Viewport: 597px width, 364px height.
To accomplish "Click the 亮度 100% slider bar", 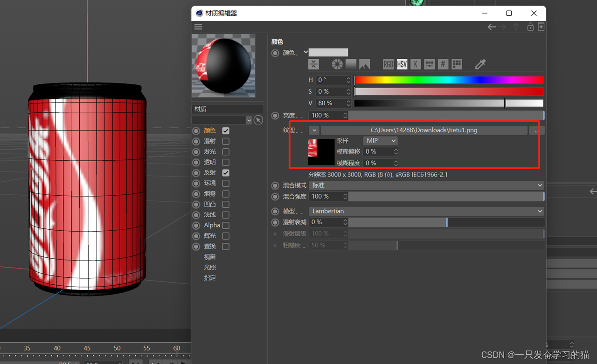I will (x=446, y=116).
